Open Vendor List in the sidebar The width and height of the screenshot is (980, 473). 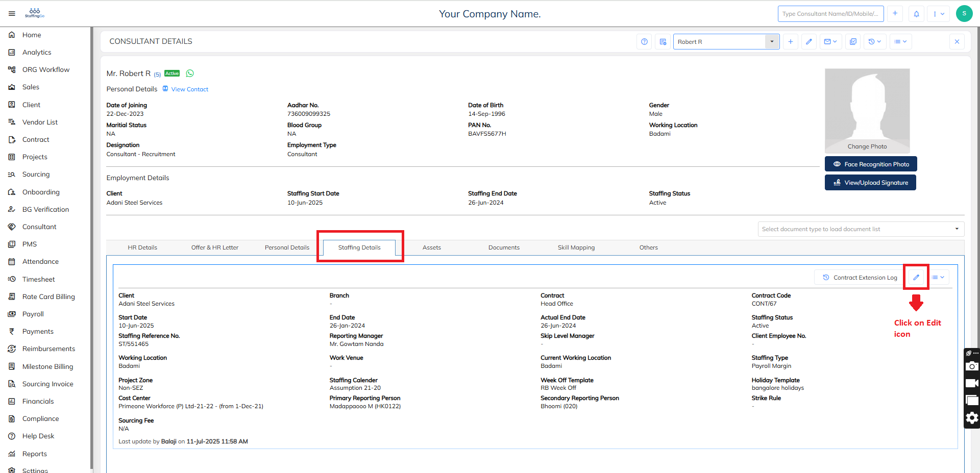click(40, 122)
